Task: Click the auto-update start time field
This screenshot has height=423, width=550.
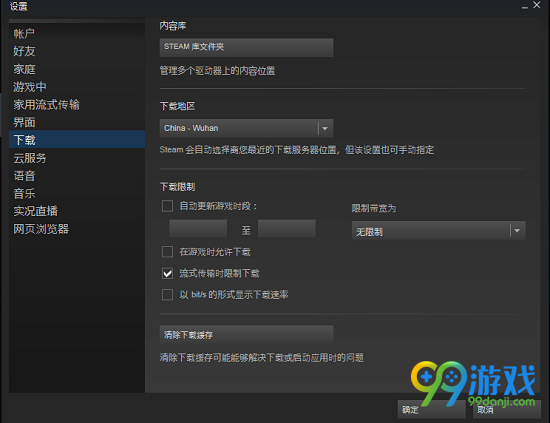Action: tap(198, 229)
